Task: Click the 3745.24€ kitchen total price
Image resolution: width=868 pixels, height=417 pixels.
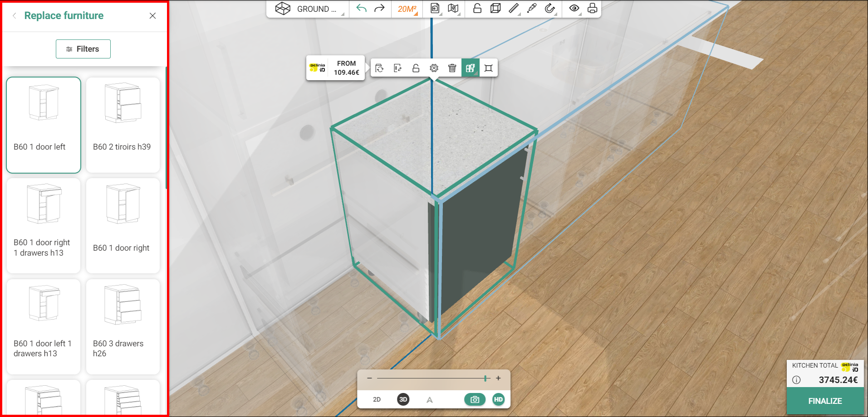Action: (x=838, y=380)
